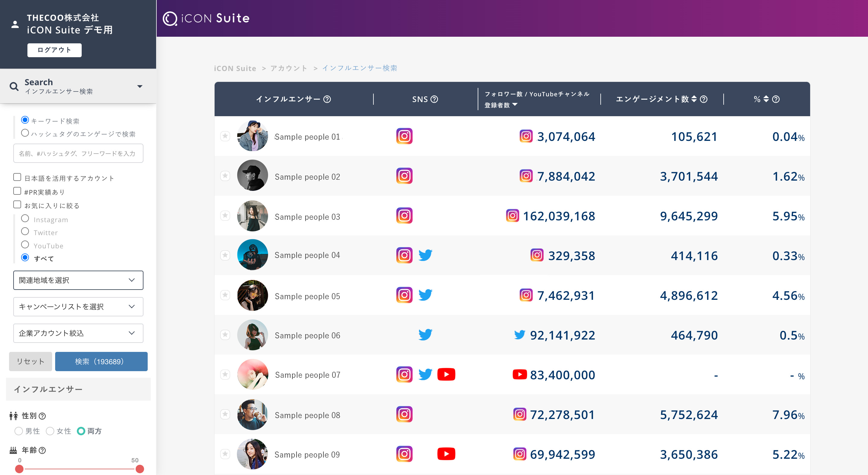
Task: Click help icon beside 性別 label
Action: tap(42, 416)
